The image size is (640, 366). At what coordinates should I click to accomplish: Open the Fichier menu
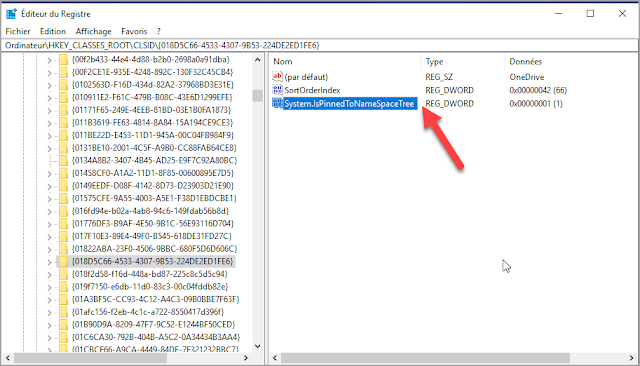(x=18, y=31)
